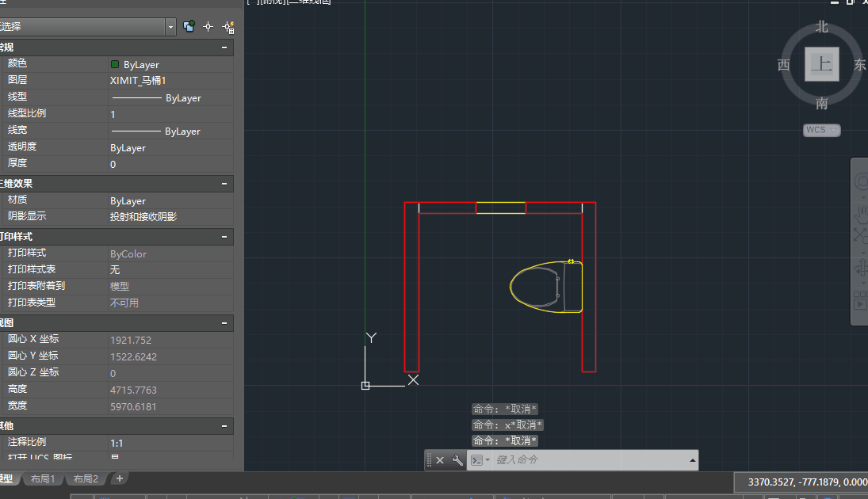Add a new layout with plus button
Screen dimensions: 868x499
pyautogui.click(x=119, y=478)
